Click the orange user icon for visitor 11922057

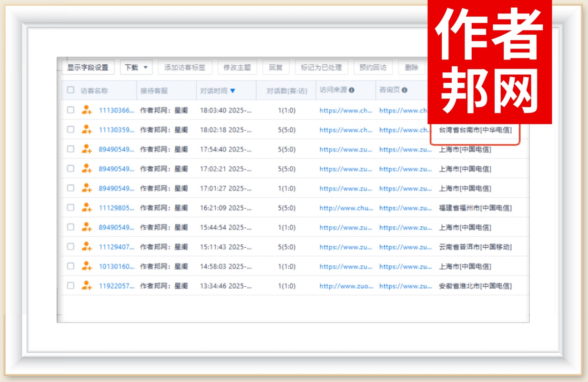[x=86, y=286]
